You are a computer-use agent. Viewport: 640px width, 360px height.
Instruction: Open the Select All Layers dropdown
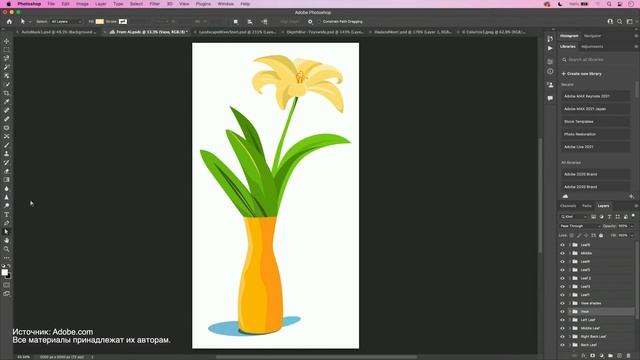point(66,22)
